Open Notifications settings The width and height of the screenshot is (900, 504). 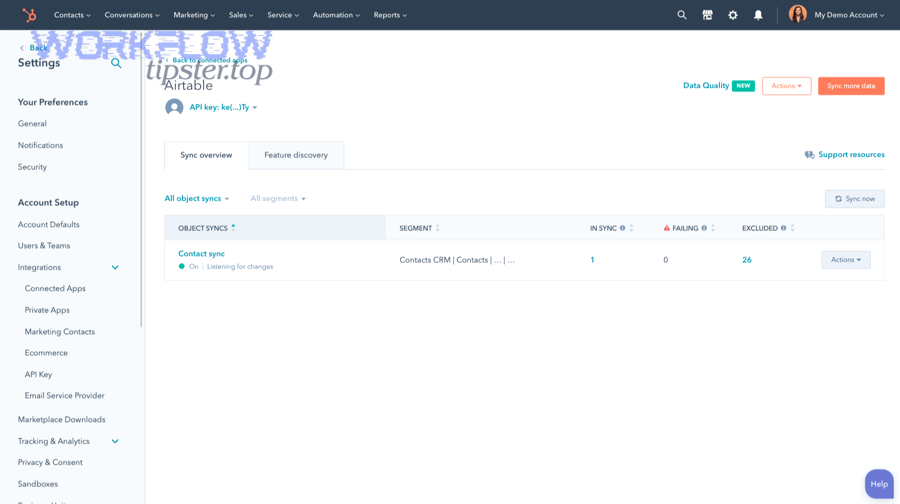(40, 145)
